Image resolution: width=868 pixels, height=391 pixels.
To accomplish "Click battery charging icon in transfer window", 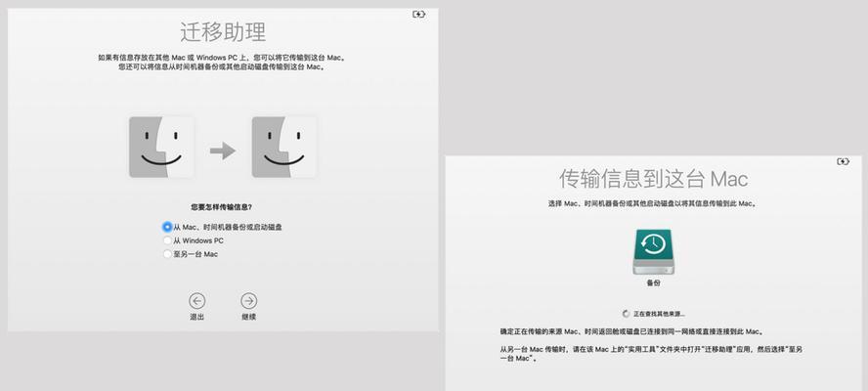I will (x=843, y=161).
